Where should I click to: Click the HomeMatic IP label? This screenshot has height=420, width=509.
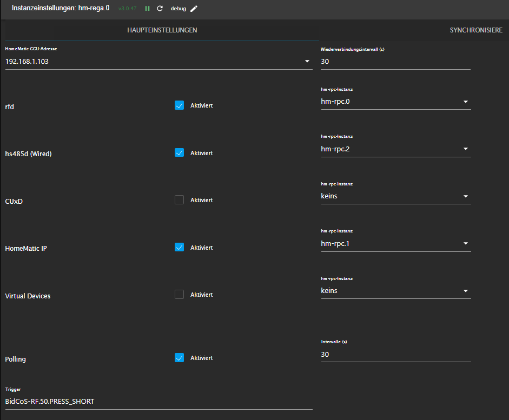(x=26, y=249)
